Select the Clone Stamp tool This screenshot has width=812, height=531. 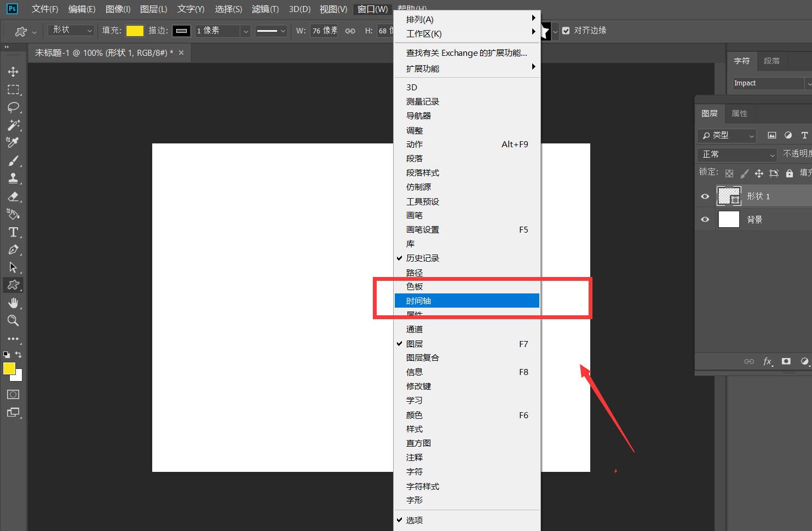pyautogui.click(x=13, y=178)
